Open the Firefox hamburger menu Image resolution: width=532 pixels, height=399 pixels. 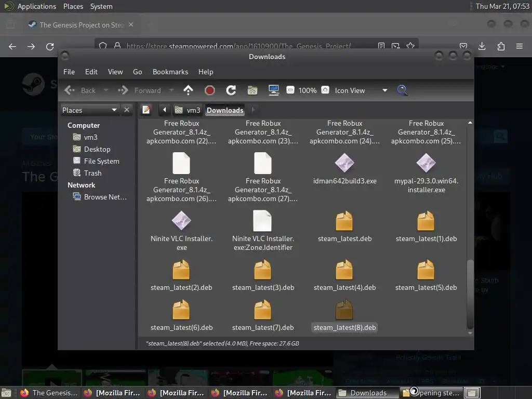(x=520, y=46)
